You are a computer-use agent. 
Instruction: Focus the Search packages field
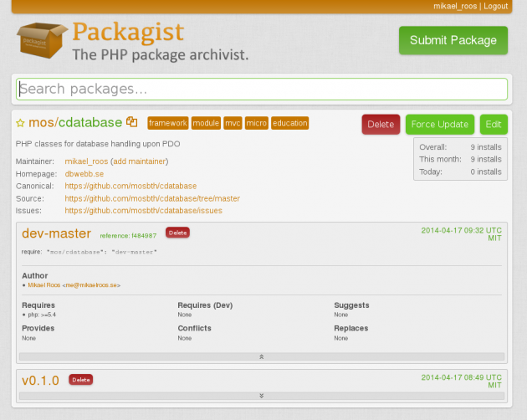pyautogui.click(x=262, y=90)
